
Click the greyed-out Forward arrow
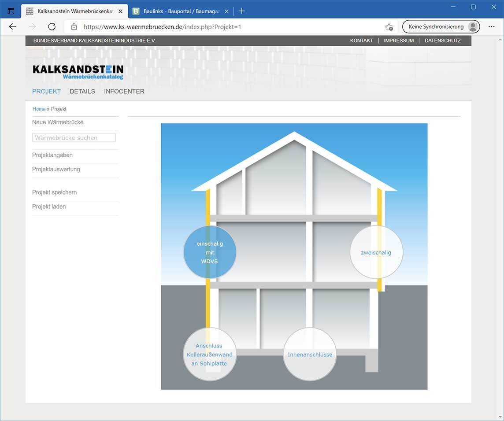point(32,27)
